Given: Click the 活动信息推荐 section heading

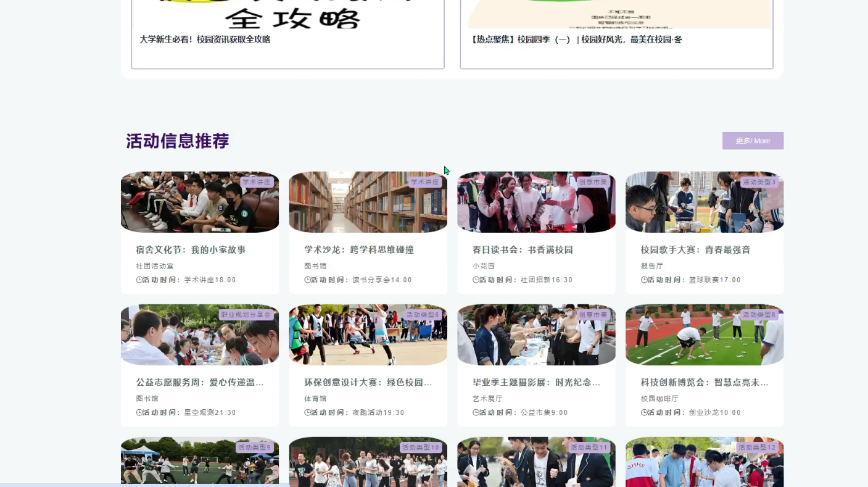Looking at the screenshot, I should pyautogui.click(x=178, y=141).
